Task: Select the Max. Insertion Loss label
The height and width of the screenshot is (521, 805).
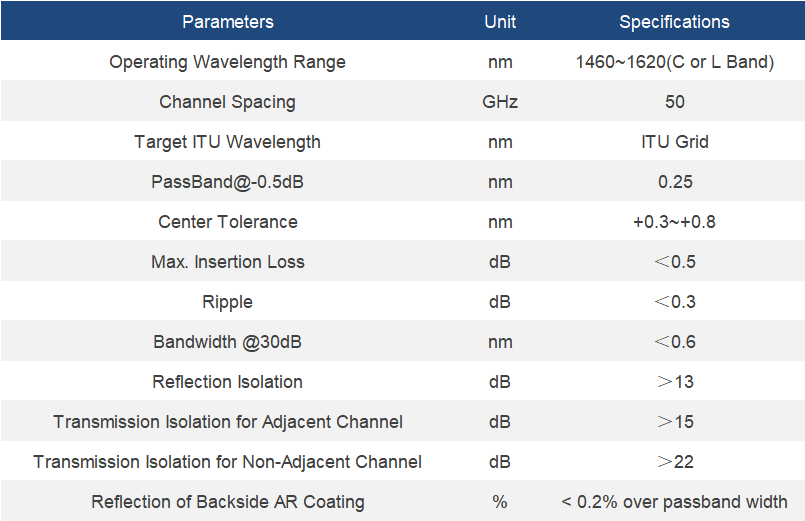Action: tap(227, 262)
